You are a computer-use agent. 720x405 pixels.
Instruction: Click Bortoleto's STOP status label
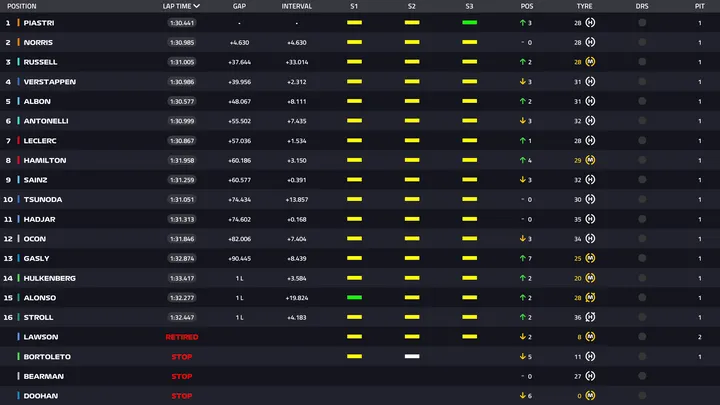click(x=182, y=357)
